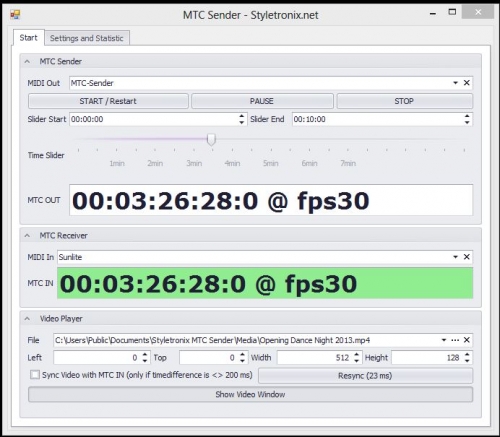Open the MIDI Out dropdown list
Image resolution: width=500 pixels, height=437 pixels.
[x=455, y=83]
